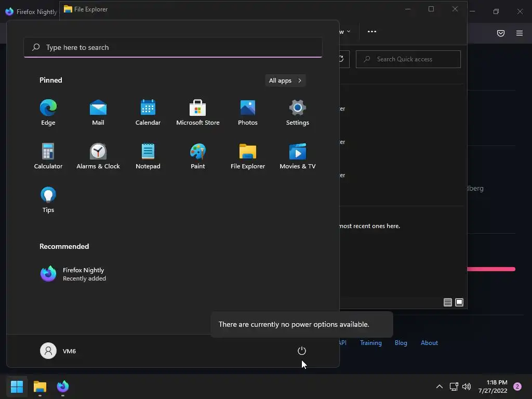Open File Explorer's See more ellipsis menu
The width and height of the screenshot is (532, 399).
pos(372,32)
